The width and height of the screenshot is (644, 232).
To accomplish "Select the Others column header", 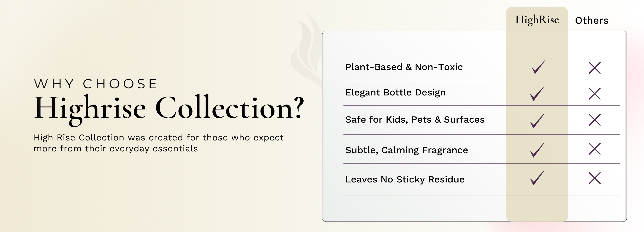I will 592,21.
